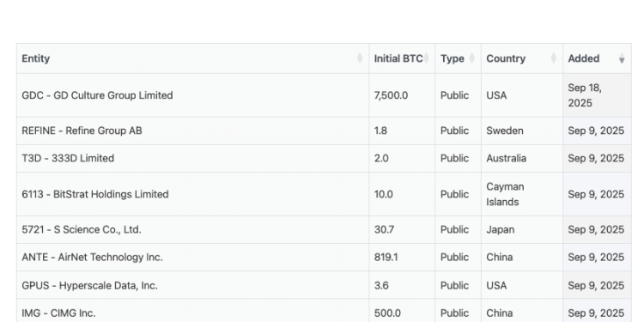Click the 2.0 Initial BTC value

point(381,158)
